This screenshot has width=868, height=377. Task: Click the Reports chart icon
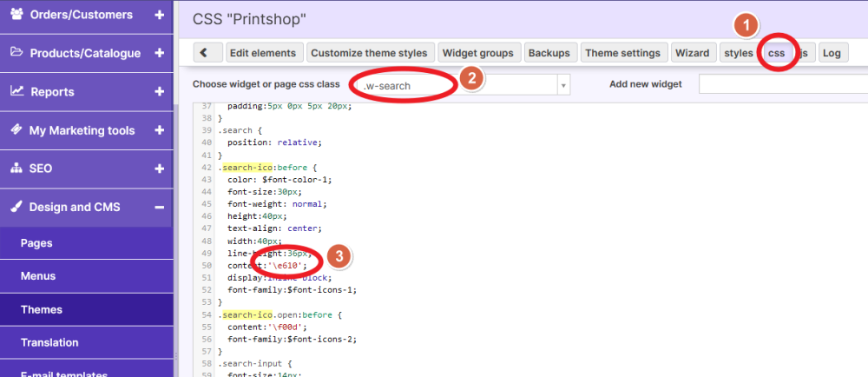tap(16, 91)
